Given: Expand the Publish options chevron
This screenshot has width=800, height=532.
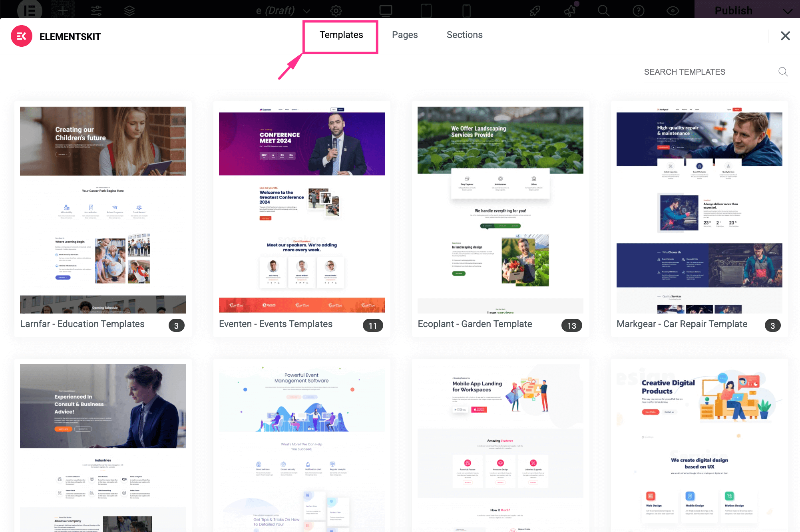Looking at the screenshot, I should pos(788,11).
